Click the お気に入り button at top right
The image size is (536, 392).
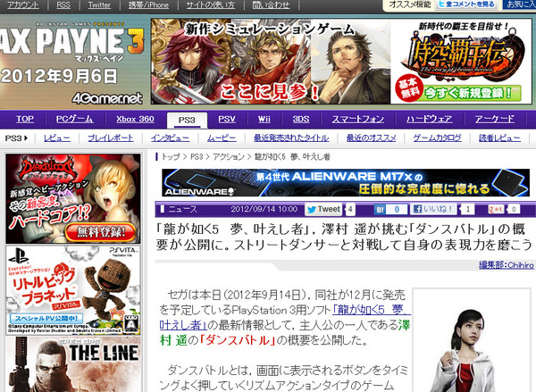click(x=519, y=4)
